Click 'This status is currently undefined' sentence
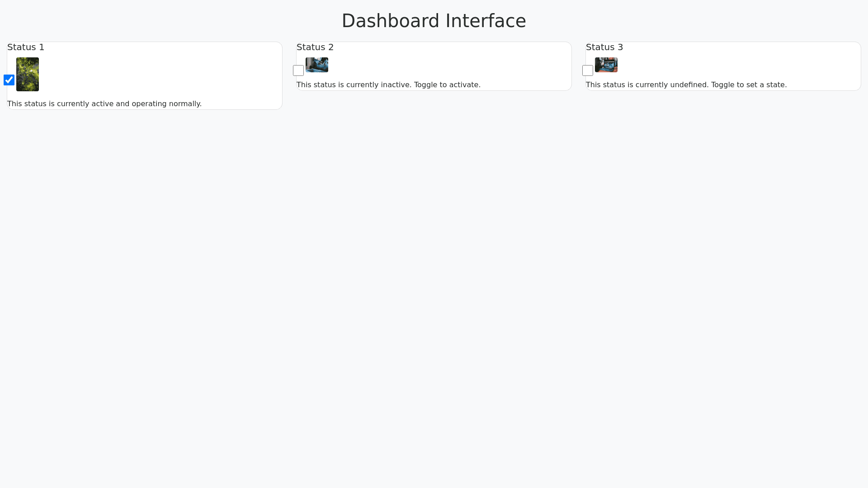 pos(646,85)
